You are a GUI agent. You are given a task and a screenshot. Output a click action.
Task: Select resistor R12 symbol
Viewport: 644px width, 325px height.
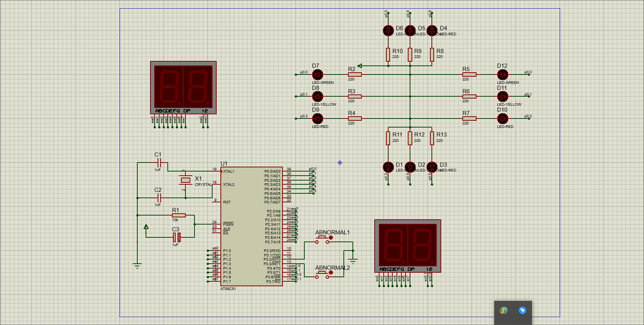[x=410, y=138]
